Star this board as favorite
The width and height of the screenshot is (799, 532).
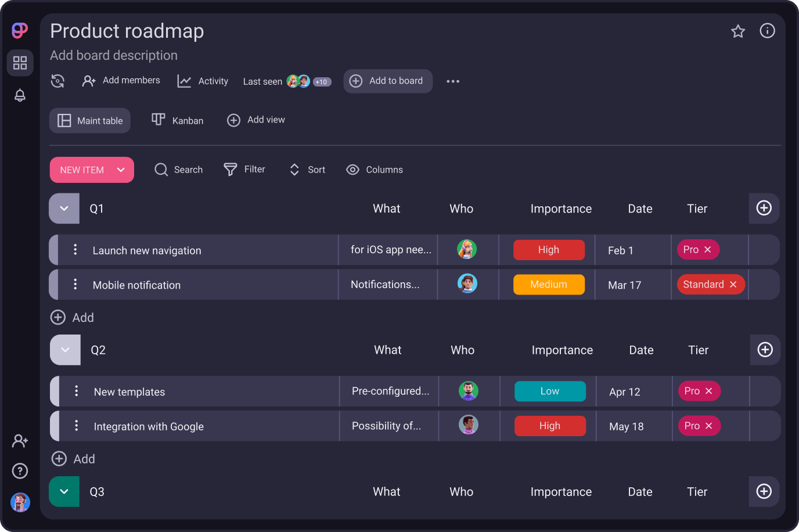[x=737, y=31]
